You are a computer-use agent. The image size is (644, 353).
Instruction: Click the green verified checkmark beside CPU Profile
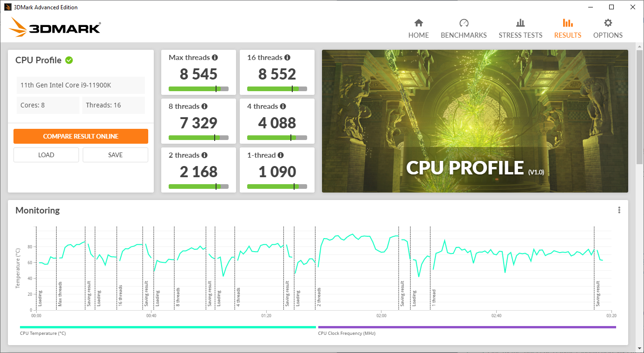(69, 60)
